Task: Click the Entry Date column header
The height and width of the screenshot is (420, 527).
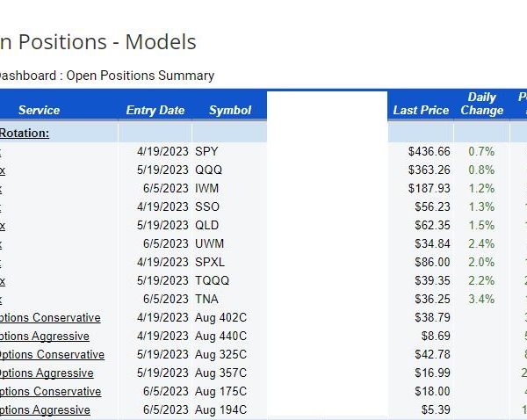Action: coord(155,111)
